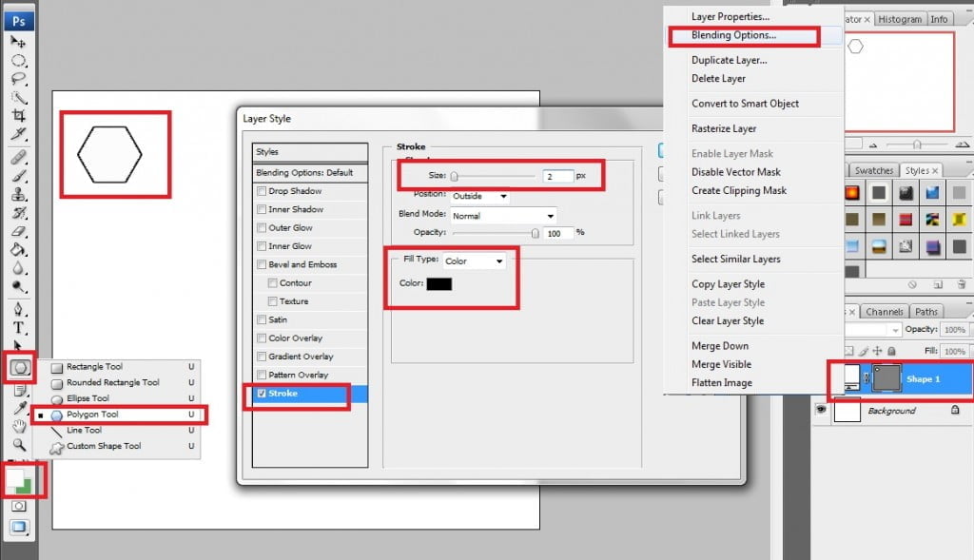
Task: Click the black stroke Color swatch
Action: pyautogui.click(x=439, y=283)
